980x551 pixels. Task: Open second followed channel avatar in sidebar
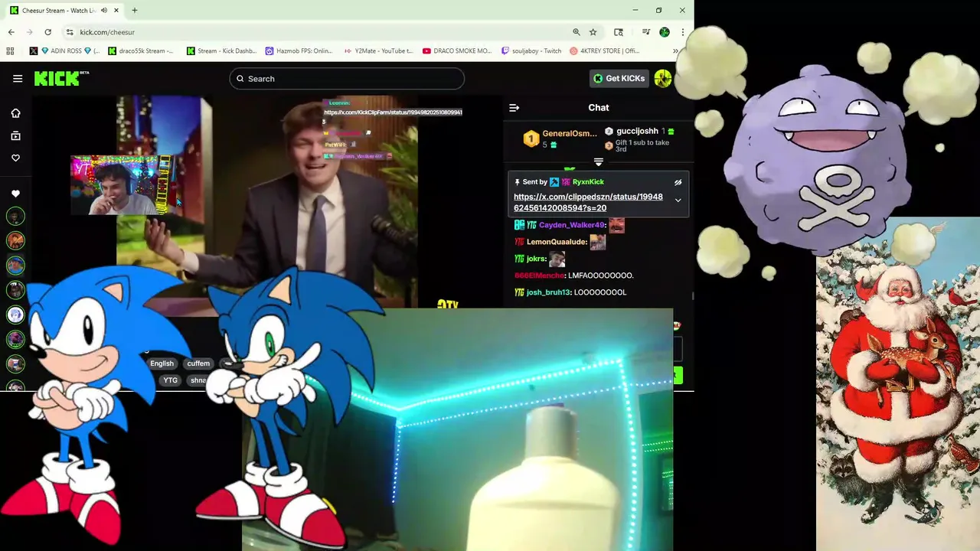point(15,241)
